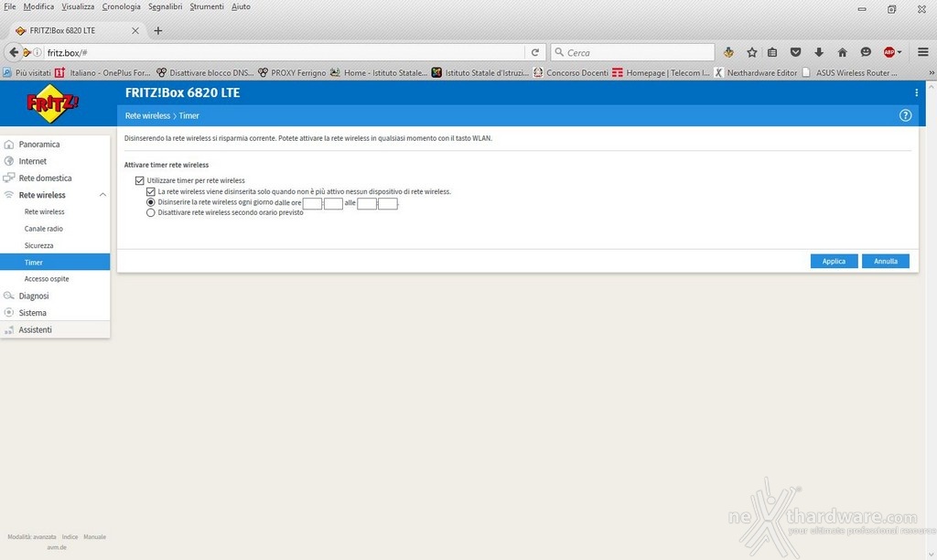Screen dimensions: 937x560
Task: Click the Cerca search field
Action: (632, 52)
